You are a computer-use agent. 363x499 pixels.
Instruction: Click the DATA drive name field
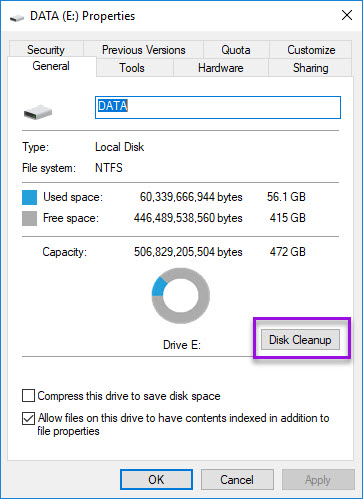coord(218,107)
